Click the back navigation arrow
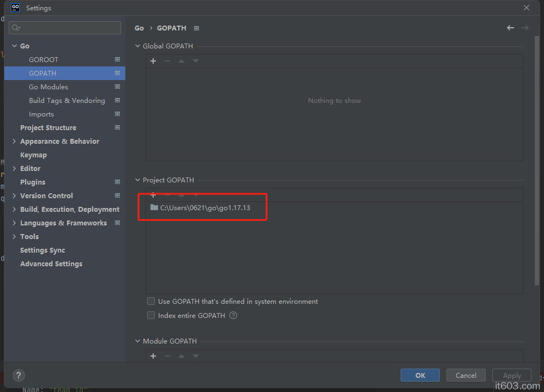 (510, 28)
